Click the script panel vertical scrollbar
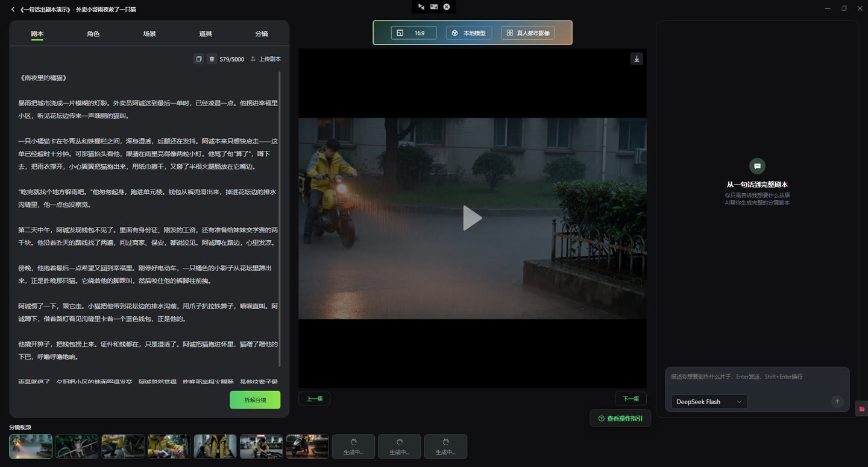This screenshot has width=868, height=467. coord(280,219)
